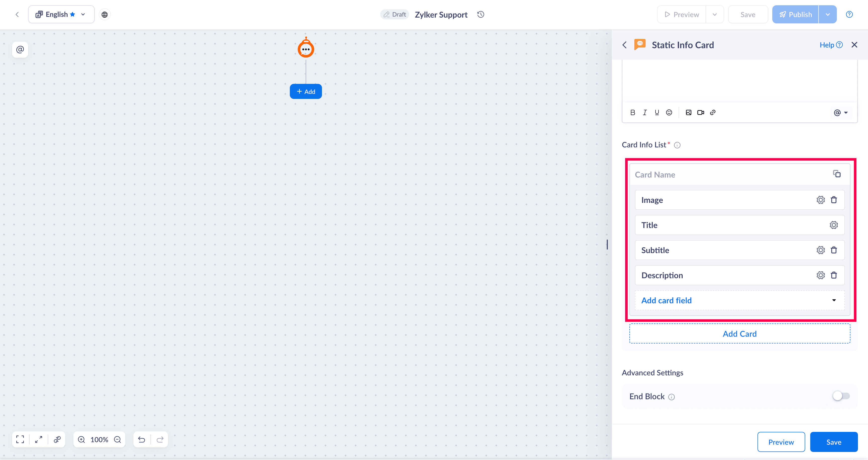Toggle italic formatting in editor
This screenshot has height=460, width=868.
645,112
